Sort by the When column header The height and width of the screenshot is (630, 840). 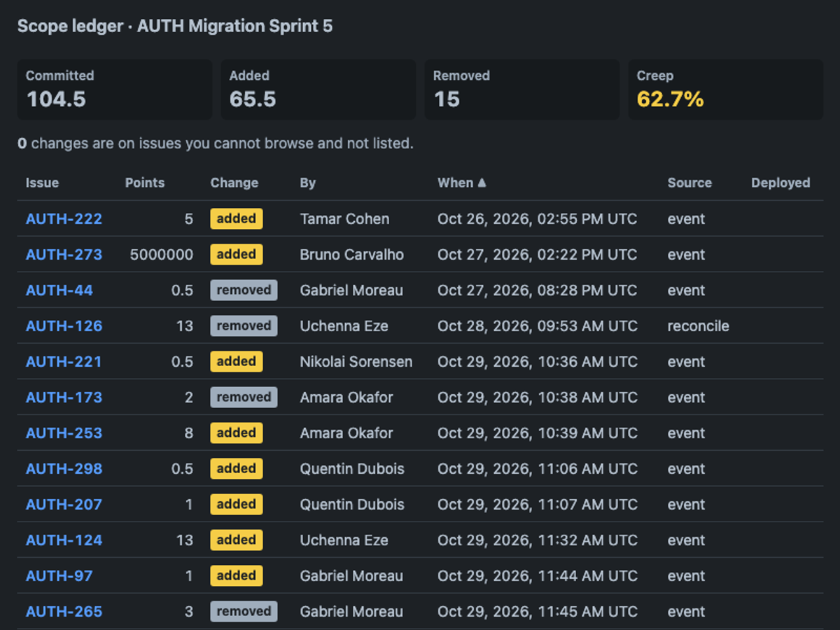pos(461,183)
